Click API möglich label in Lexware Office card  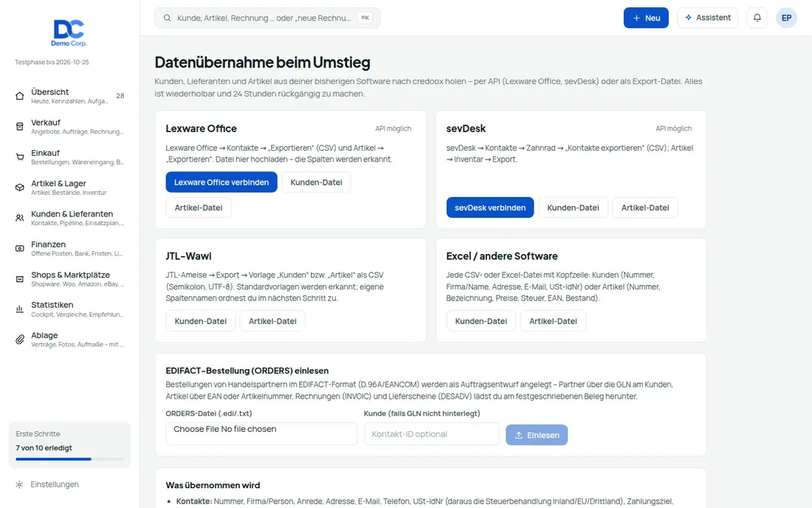tap(393, 128)
